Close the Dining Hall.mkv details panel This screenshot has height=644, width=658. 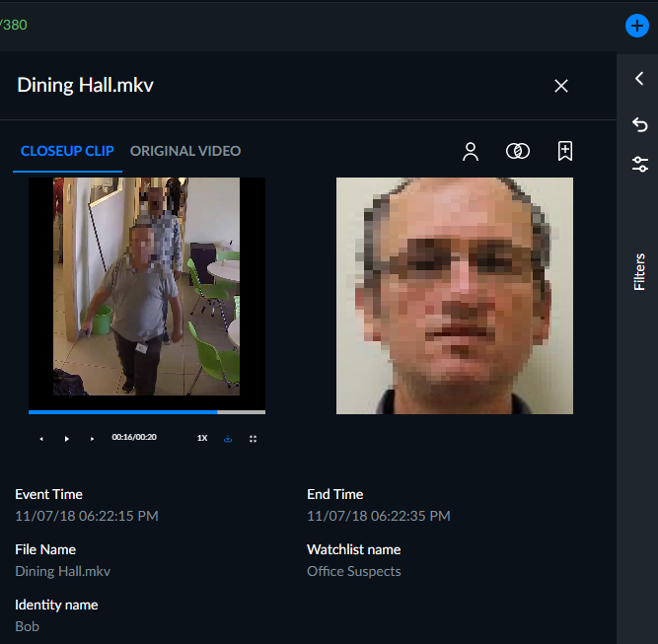pyautogui.click(x=561, y=86)
